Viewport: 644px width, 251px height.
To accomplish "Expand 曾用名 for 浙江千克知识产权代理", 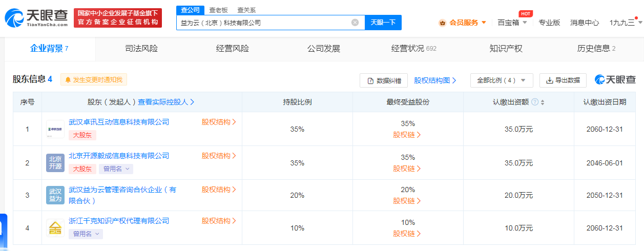I will 86,234.
